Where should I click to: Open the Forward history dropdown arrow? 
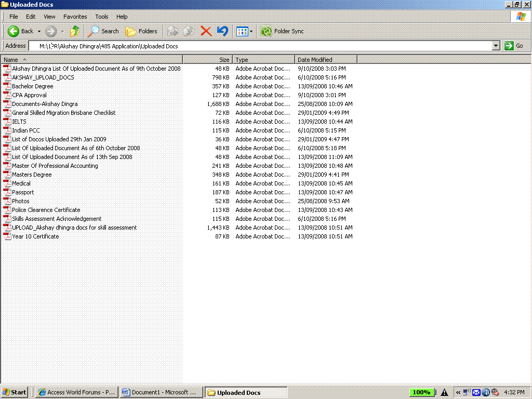tap(62, 31)
